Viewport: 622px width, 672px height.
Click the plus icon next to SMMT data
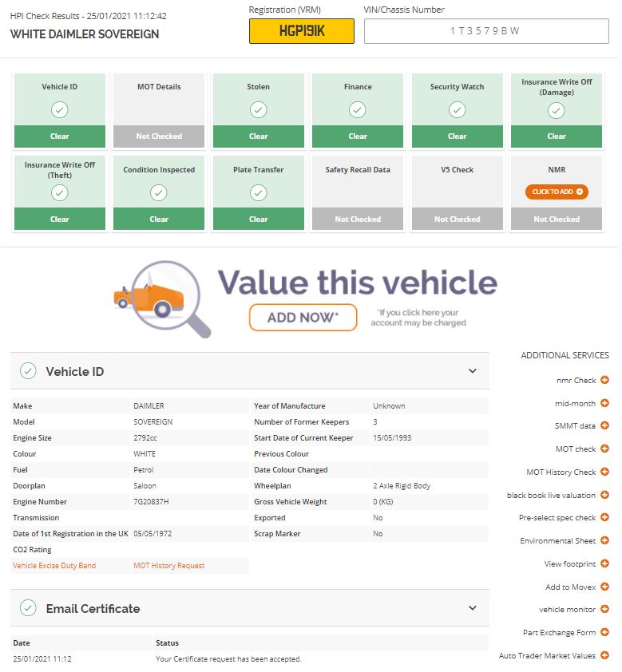pos(604,425)
